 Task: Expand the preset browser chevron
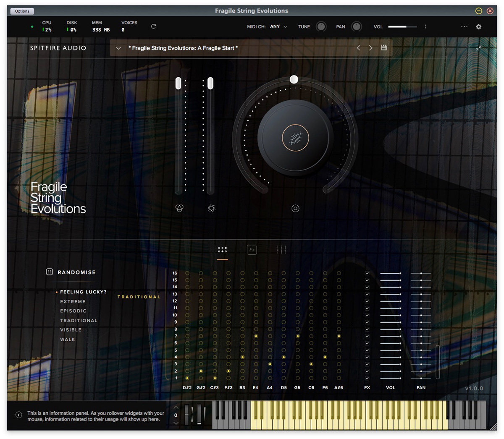click(118, 48)
